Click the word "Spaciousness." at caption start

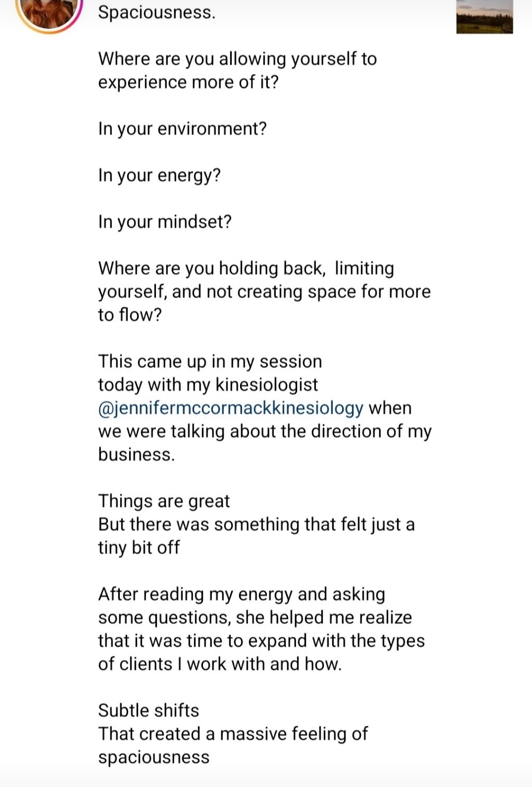[156, 12]
